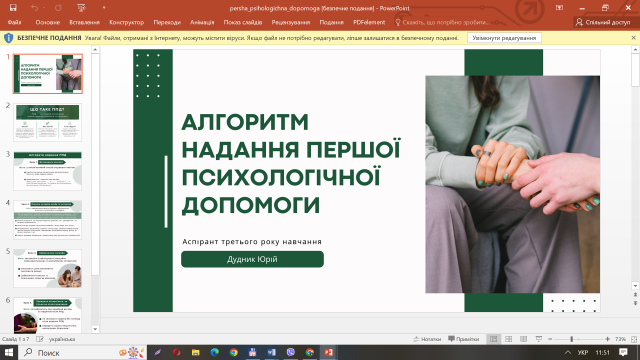Click the Save icon in quick access toolbar

[13, 8]
